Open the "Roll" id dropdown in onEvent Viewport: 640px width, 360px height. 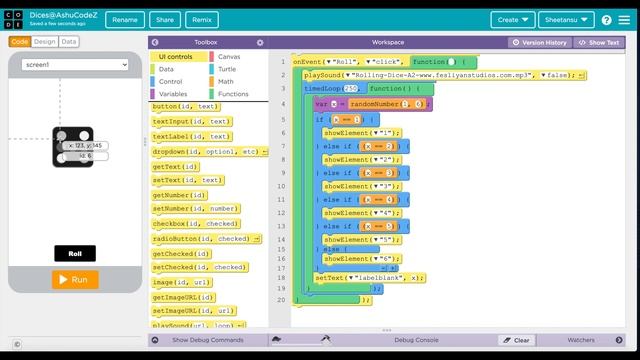[x=329, y=62]
